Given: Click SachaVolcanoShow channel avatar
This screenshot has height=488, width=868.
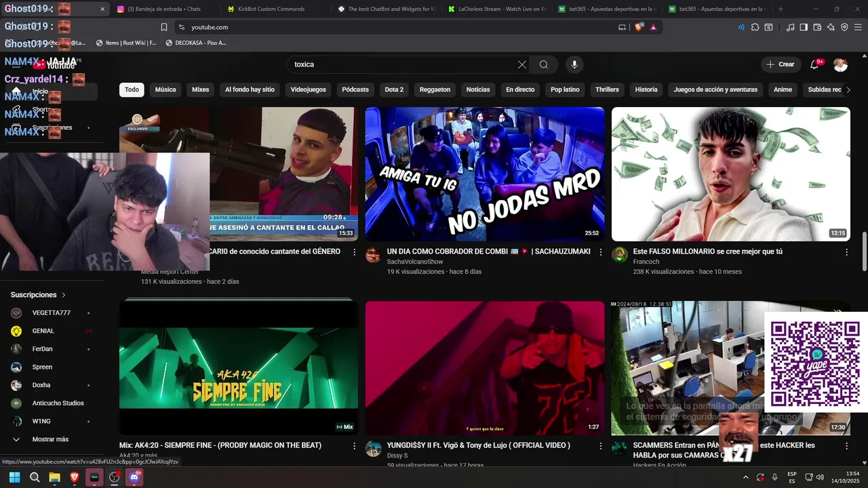Looking at the screenshot, I should 373,255.
